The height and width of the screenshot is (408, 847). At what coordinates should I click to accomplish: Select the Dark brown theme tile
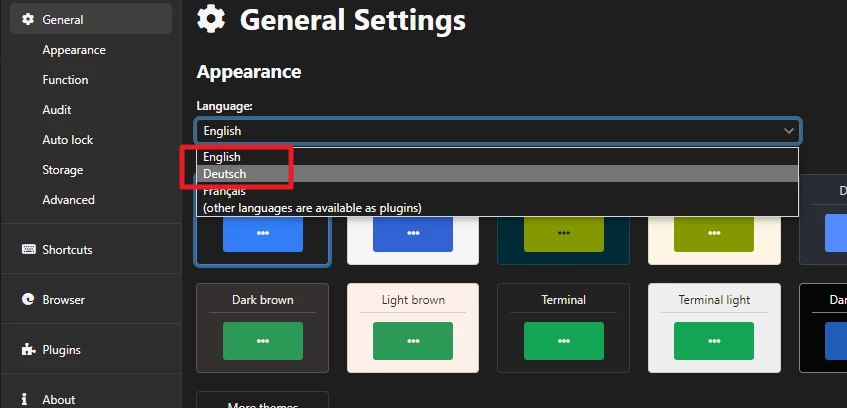pyautogui.click(x=263, y=328)
